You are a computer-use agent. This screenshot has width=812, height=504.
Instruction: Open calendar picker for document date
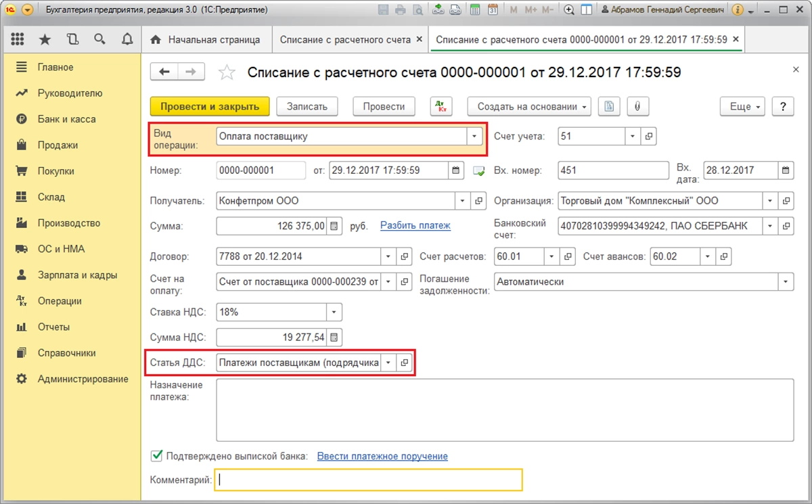(455, 170)
